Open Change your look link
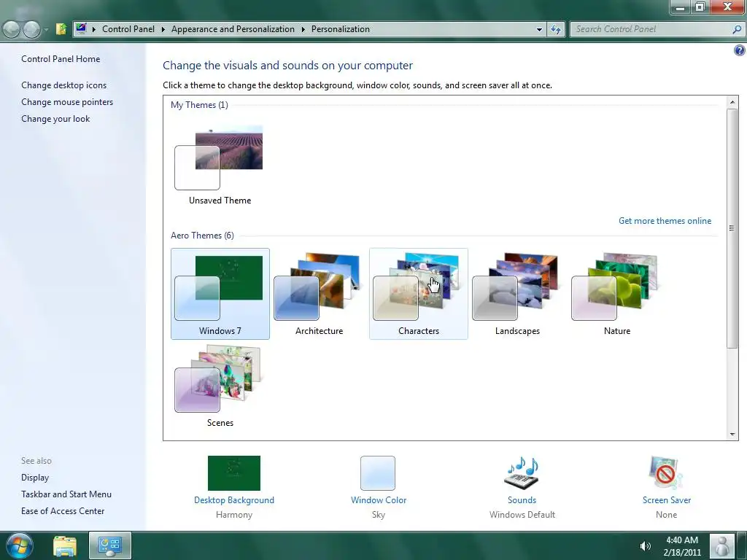The height and width of the screenshot is (560, 747). tap(55, 119)
